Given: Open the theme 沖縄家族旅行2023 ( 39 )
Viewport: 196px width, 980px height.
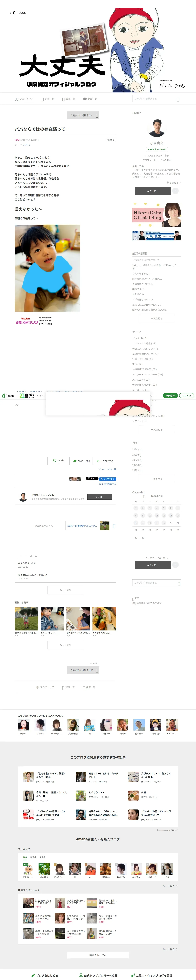Looking at the screenshot, I should click(x=145, y=369).
